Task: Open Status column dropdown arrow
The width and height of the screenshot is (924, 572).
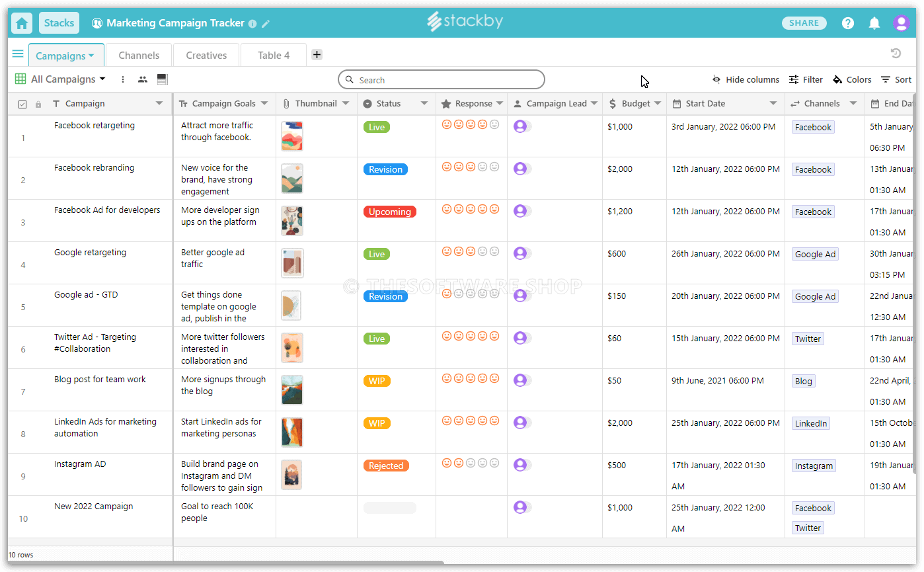Action: pos(424,104)
